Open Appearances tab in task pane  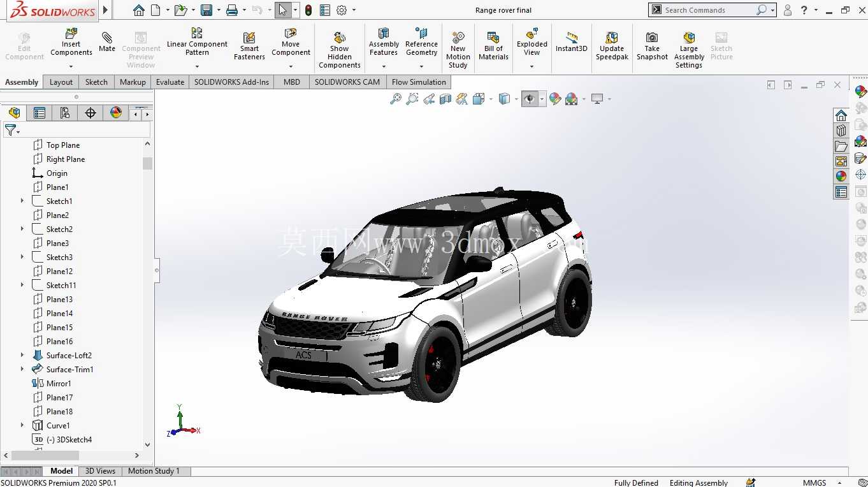point(841,177)
